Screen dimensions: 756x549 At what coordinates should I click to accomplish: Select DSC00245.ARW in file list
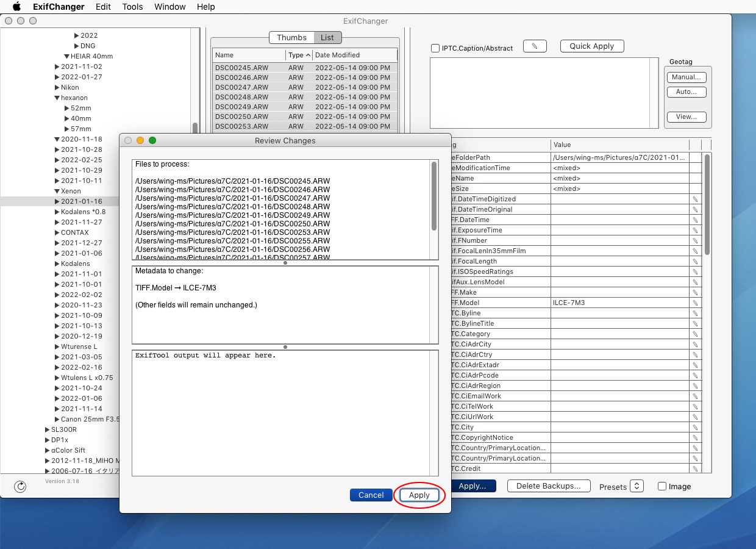click(305, 68)
